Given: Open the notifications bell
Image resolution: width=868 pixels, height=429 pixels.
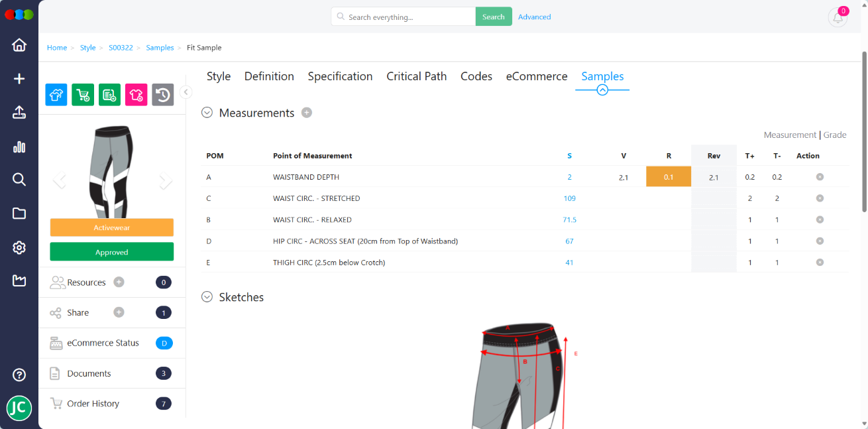Looking at the screenshot, I should (x=837, y=18).
